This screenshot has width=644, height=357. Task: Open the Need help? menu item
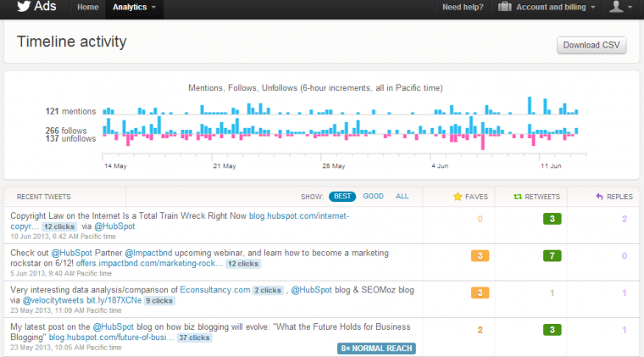[463, 8]
